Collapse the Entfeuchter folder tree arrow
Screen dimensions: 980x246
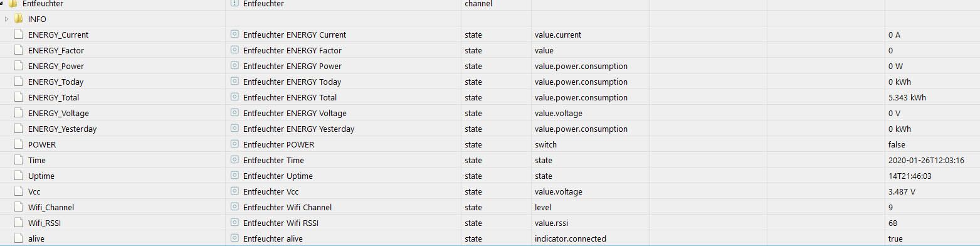(x=2, y=3)
